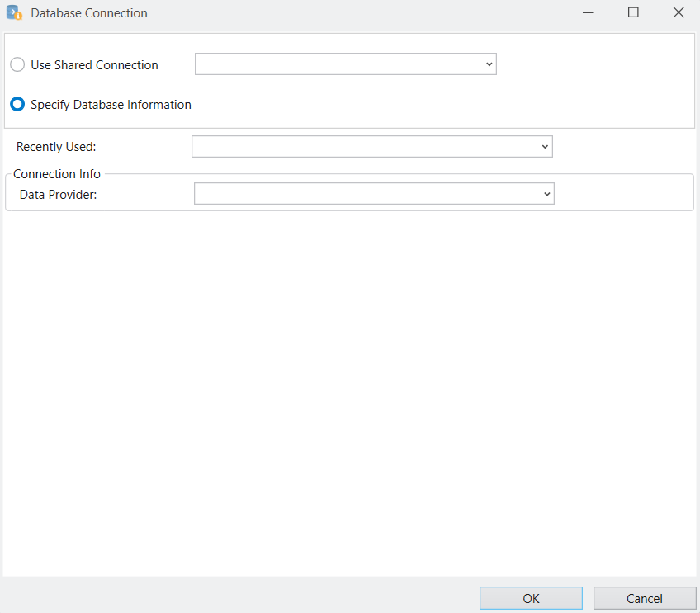Open the Recently Used dropdown arrow
This screenshot has height=613, width=700.
point(545,147)
